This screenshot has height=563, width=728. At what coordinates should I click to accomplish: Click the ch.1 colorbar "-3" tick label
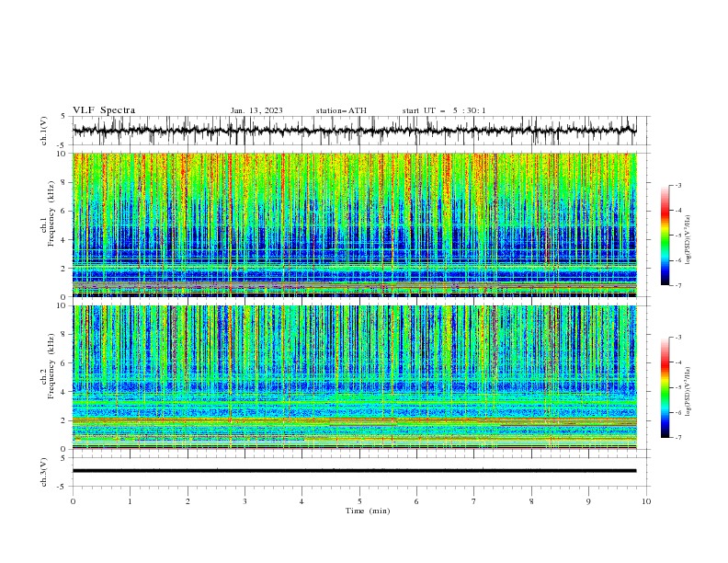tap(678, 185)
